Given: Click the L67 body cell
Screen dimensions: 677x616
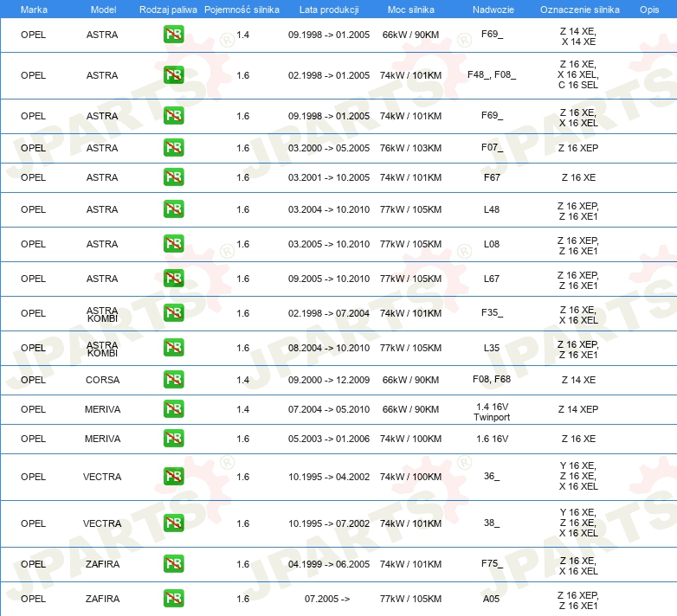Looking at the screenshot, I should pyautogui.click(x=492, y=279).
